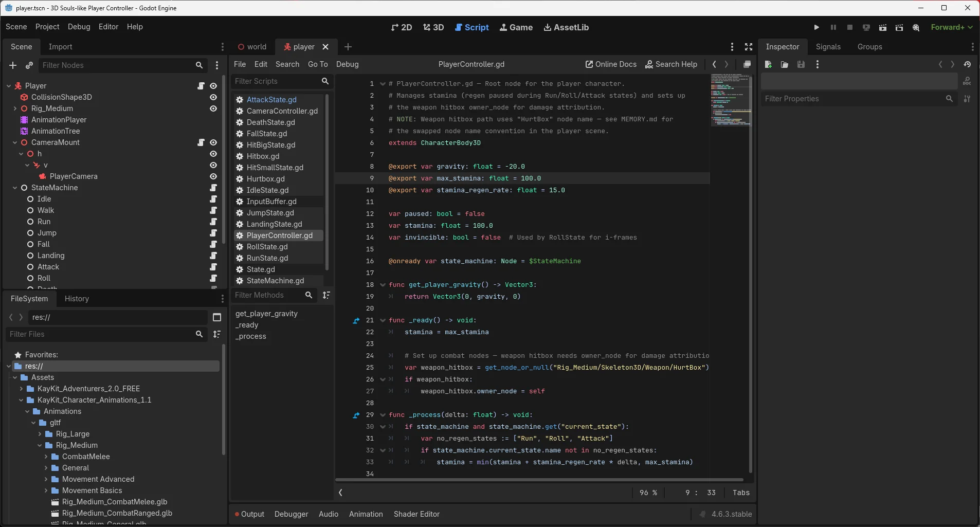980x527 pixels.
Task: Expand the CombatMelee folder
Action: click(46, 457)
